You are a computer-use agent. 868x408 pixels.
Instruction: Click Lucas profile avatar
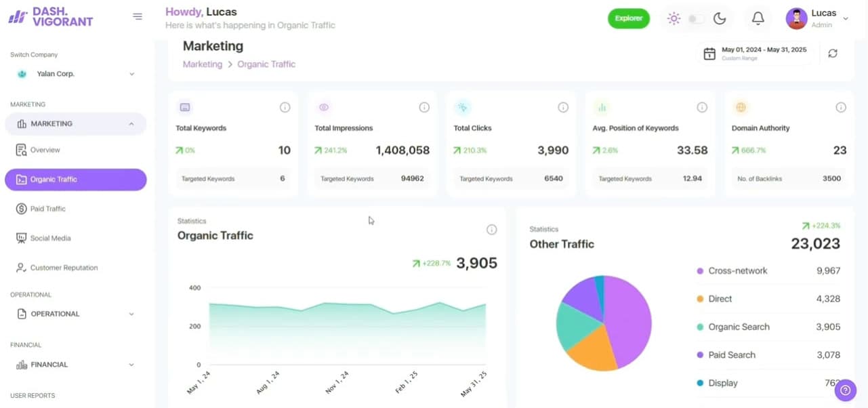(796, 18)
